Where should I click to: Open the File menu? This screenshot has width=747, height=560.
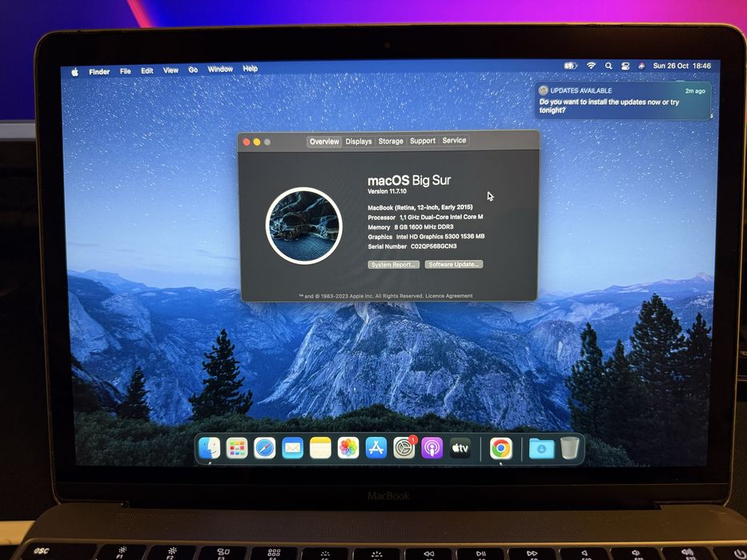pyautogui.click(x=125, y=71)
